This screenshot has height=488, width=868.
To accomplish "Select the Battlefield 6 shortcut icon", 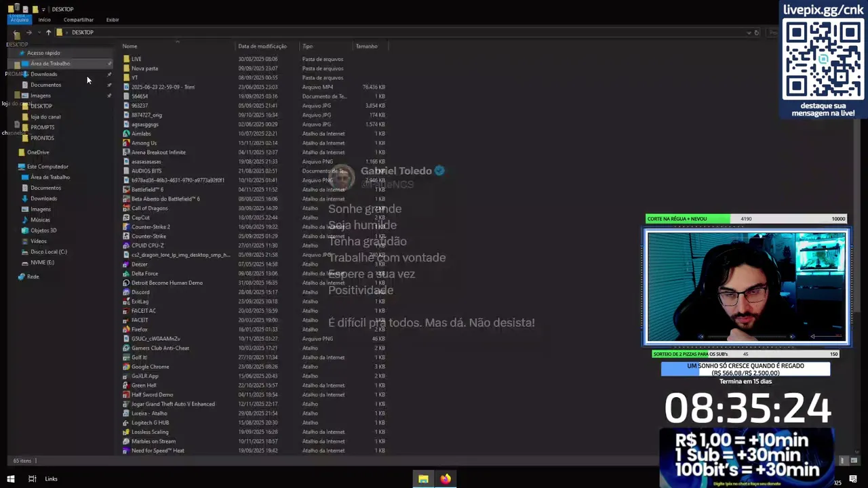I will (x=126, y=190).
